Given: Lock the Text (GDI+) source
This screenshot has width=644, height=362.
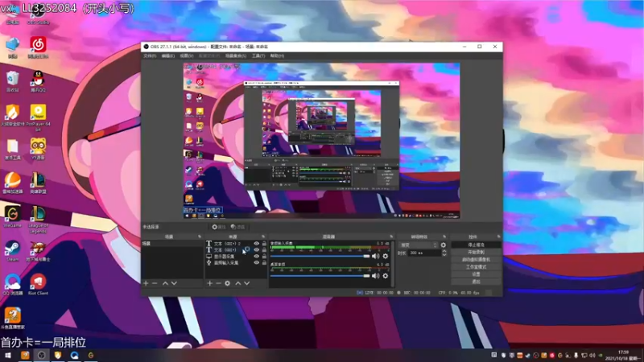Looking at the screenshot, I should pyautogui.click(x=264, y=249).
